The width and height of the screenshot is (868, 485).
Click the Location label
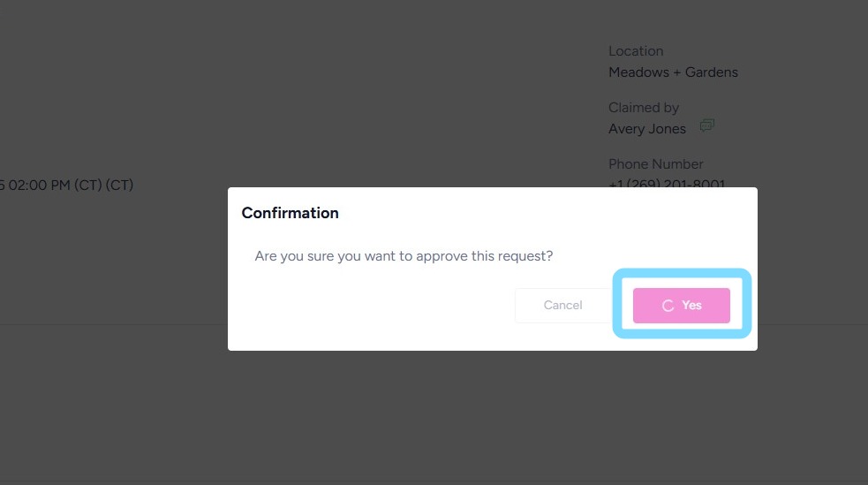636,51
